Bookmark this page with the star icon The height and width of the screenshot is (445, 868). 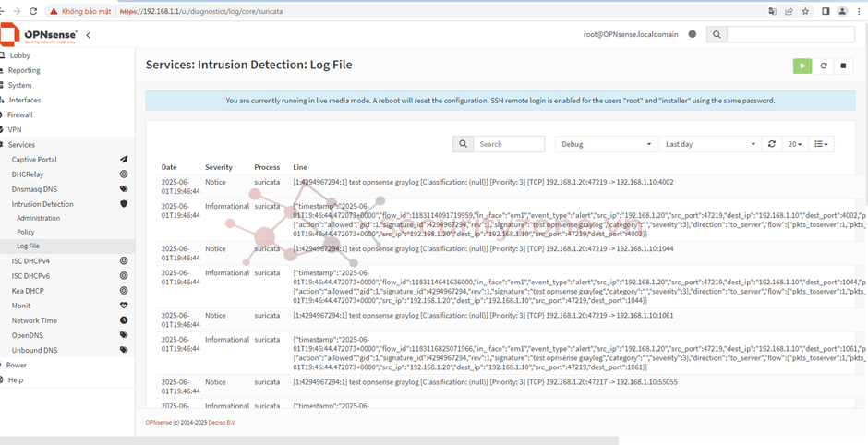pyautogui.click(x=805, y=11)
